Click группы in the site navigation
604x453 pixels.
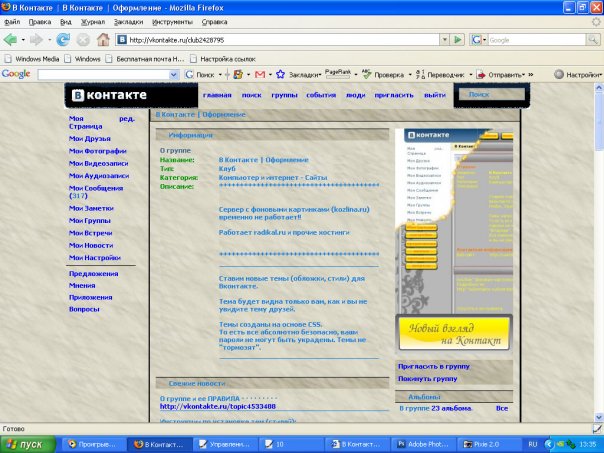[284, 95]
